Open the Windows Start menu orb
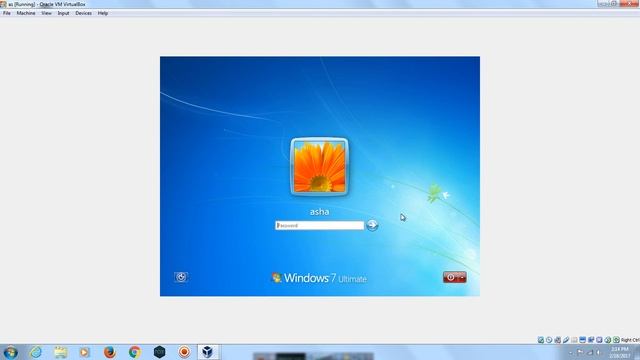Image resolution: width=640 pixels, height=360 pixels. click(x=10, y=352)
